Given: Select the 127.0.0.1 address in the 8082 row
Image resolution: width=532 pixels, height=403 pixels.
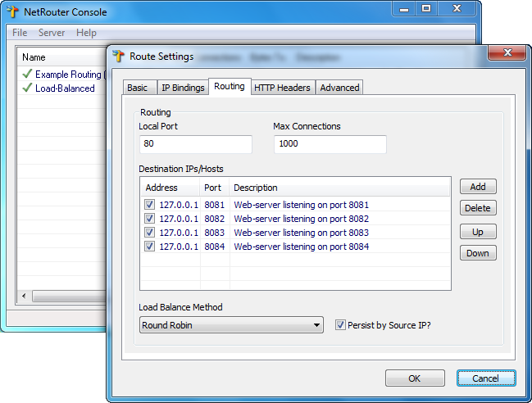Looking at the screenshot, I should (x=179, y=219).
